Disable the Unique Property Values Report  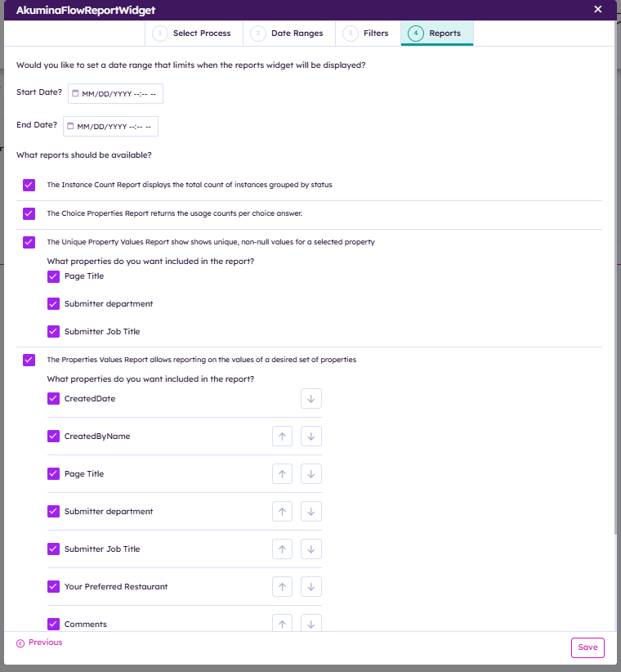point(29,242)
